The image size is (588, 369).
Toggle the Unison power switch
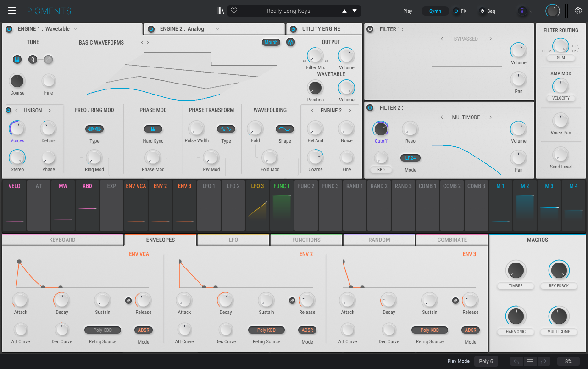pyautogui.click(x=8, y=110)
